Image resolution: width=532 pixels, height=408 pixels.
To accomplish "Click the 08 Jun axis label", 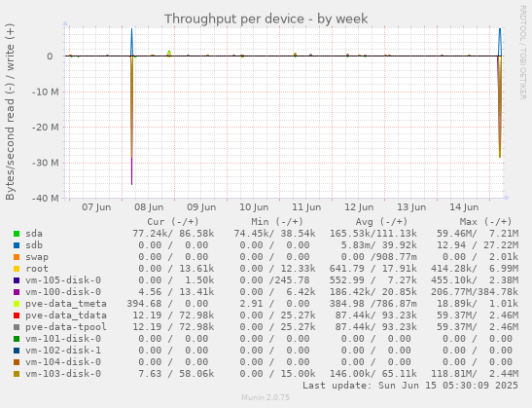I will (149, 207).
